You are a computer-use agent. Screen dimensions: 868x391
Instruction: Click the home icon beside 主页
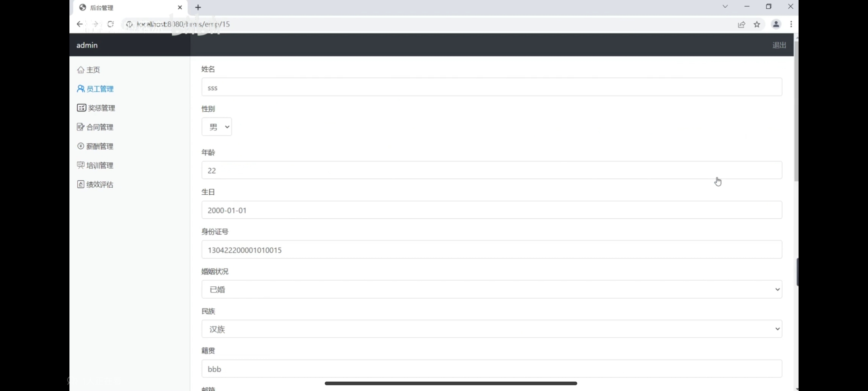[x=80, y=70]
